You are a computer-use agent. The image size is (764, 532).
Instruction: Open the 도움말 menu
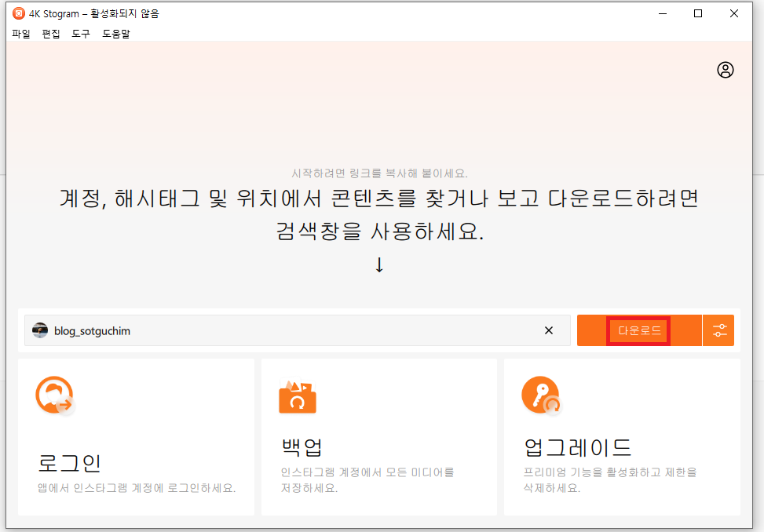click(x=116, y=34)
